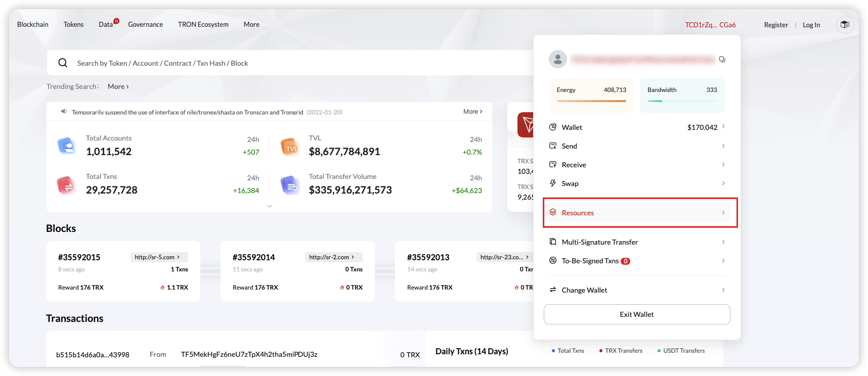Click the TVL value $8,677,784,891
This screenshot has width=868, height=376.
344,151
